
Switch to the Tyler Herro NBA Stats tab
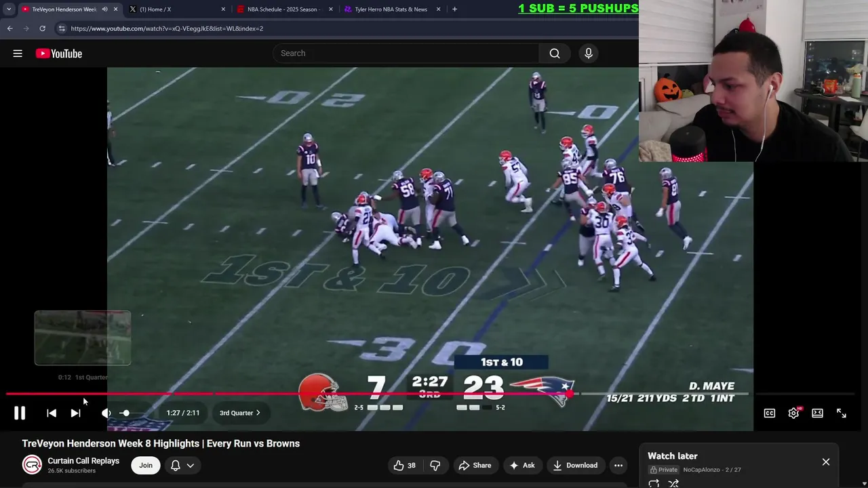point(391,9)
